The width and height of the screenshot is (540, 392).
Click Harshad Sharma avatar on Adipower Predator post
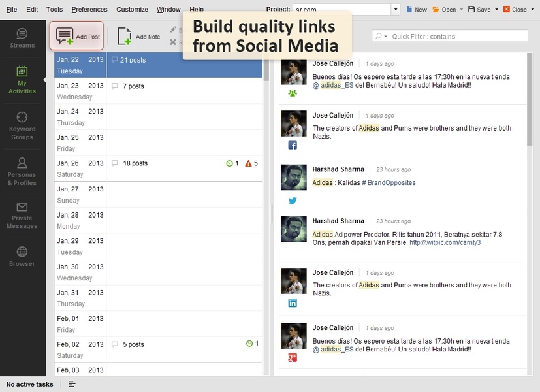[x=293, y=229]
